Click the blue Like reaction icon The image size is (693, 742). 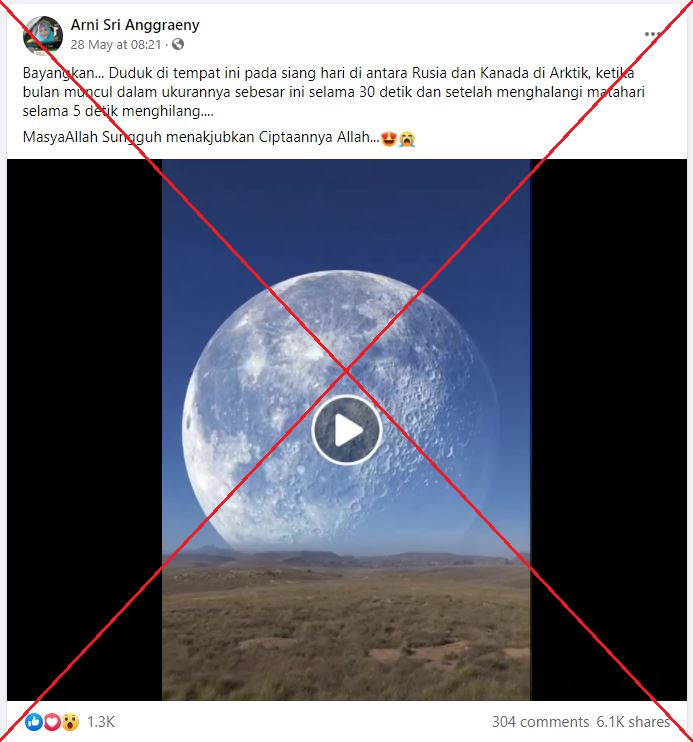pyautogui.click(x=34, y=722)
